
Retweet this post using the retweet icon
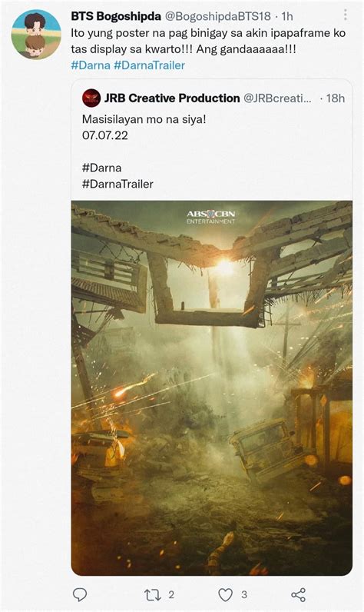[152, 595]
